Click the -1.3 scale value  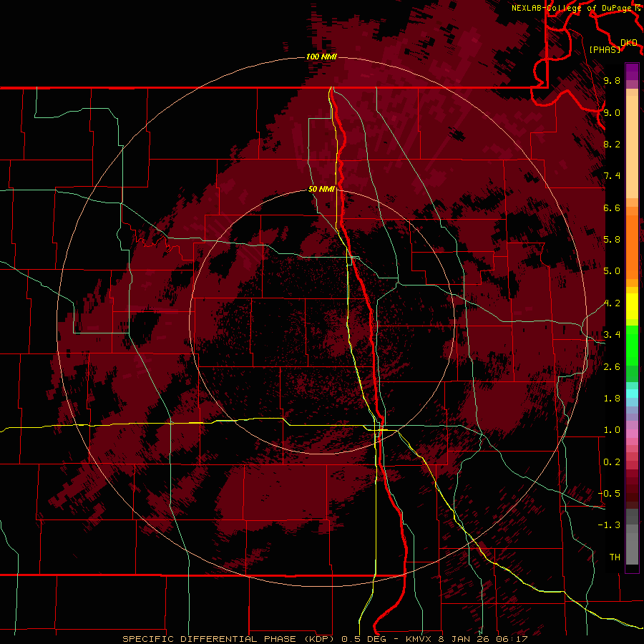click(x=610, y=525)
